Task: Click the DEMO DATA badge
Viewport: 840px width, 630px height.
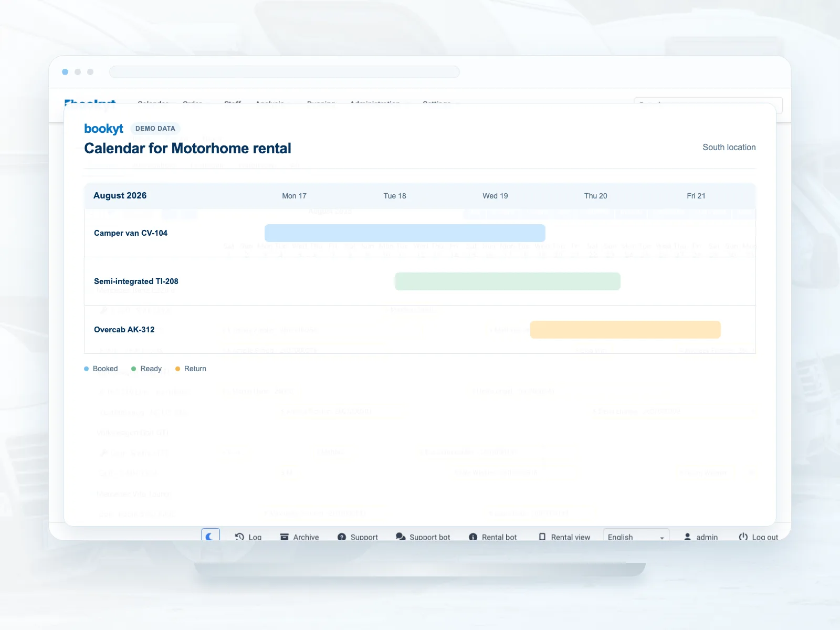Action: [x=155, y=129]
